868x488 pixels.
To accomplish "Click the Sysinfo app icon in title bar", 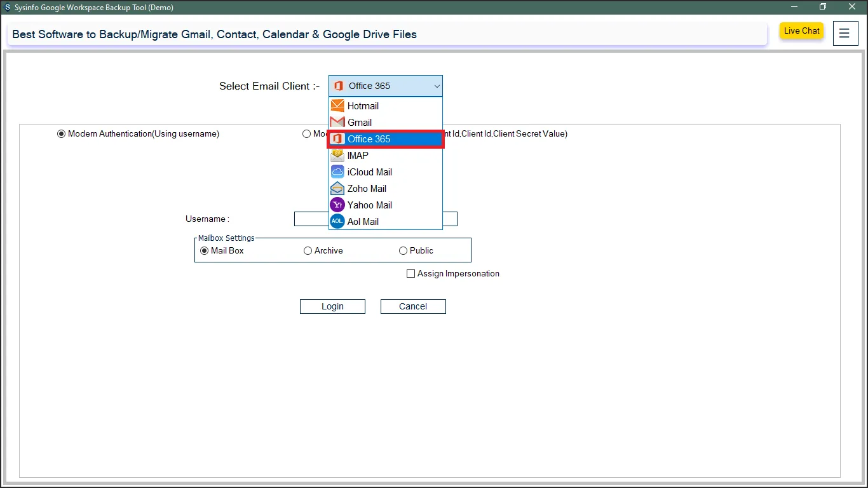I will (7, 8).
